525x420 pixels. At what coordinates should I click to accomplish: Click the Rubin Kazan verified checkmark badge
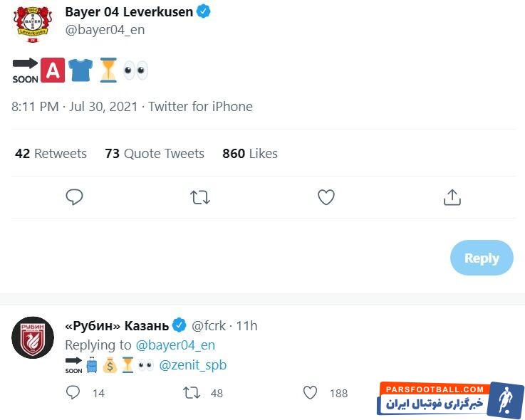pyautogui.click(x=180, y=325)
